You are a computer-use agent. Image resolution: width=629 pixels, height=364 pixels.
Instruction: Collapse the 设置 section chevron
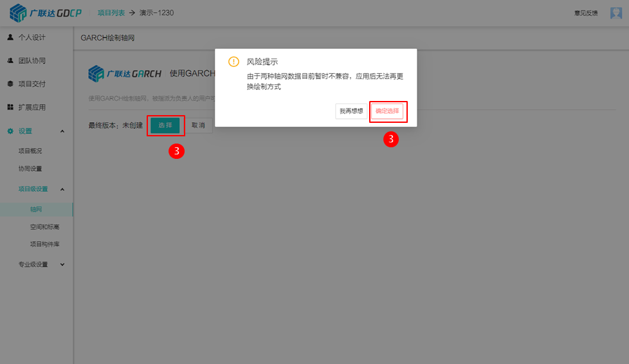click(62, 131)
